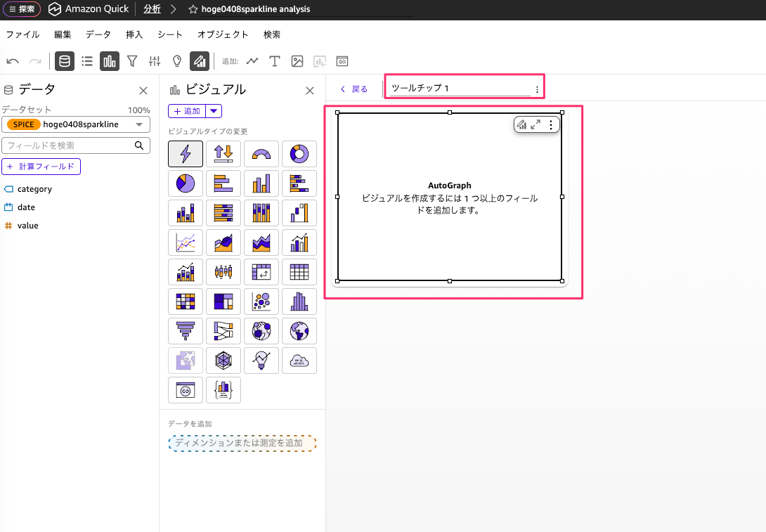Insert a text box from the 追加 toolbar
Screen dimensions: 766x532
275,61
